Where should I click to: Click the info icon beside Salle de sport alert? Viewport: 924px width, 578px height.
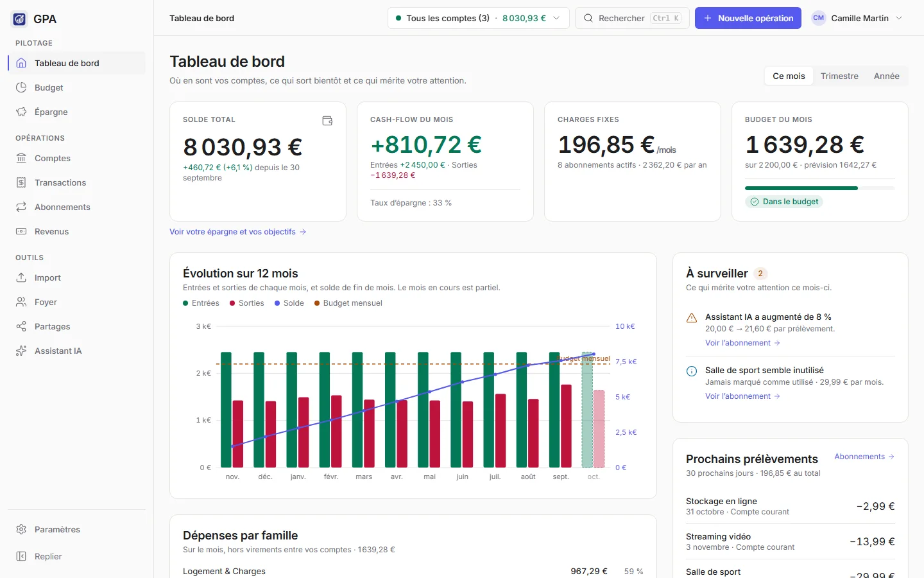[x=692, y=371]
